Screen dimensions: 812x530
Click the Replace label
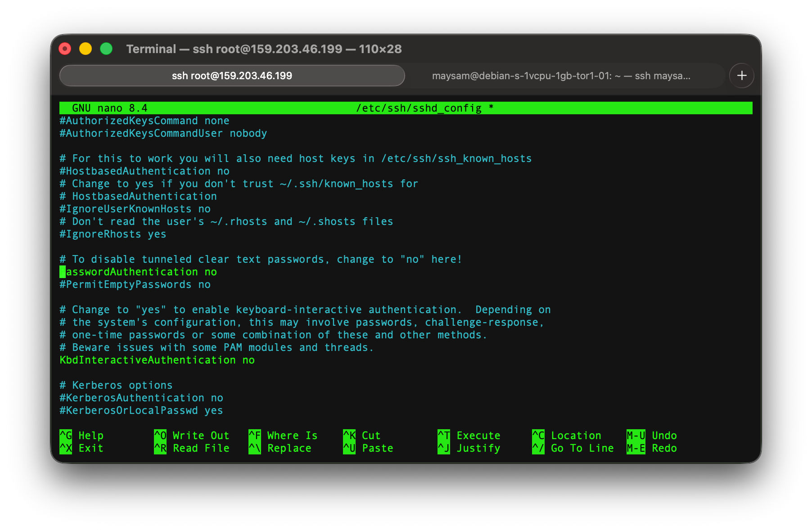pos(289,448)
